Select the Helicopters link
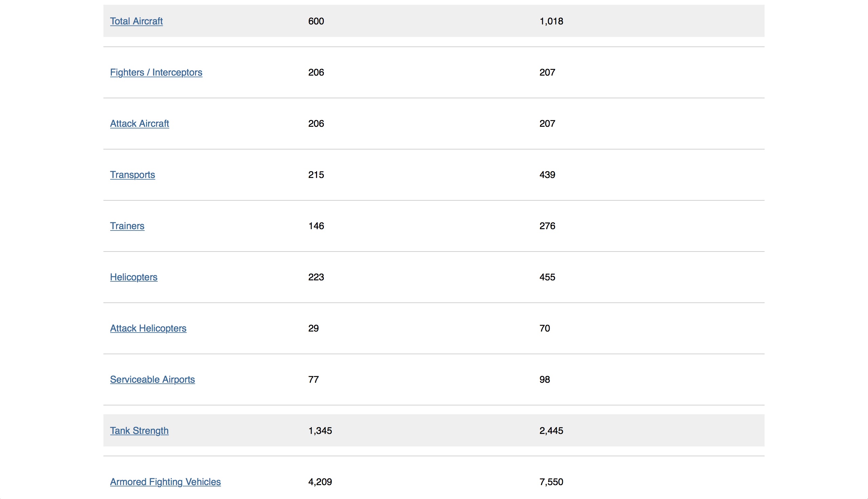 pyautogui.click(x=134, y=277)
